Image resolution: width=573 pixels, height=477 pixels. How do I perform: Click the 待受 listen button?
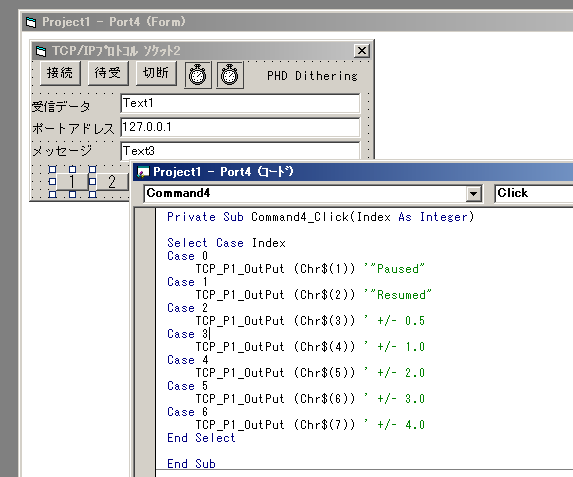point(108,73)
